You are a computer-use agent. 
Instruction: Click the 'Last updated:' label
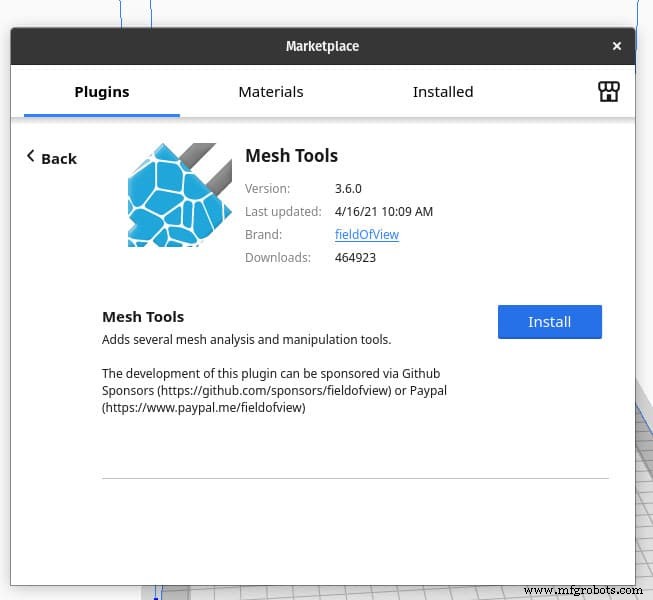pyautogui.click(x=283, y=212)
